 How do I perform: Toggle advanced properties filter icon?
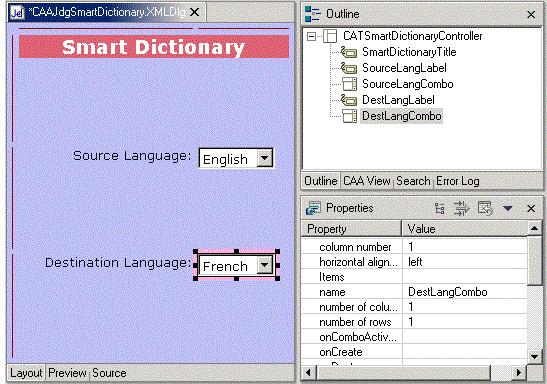click(462, 209)
